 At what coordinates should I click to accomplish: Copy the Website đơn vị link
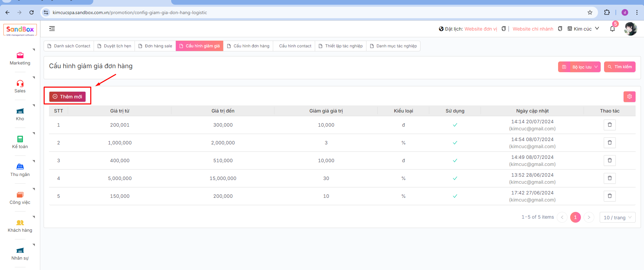tap(503, 29)
